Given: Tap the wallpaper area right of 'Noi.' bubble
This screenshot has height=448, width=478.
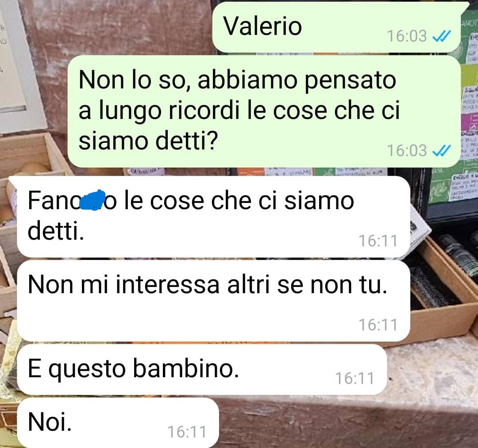Looking at the screenshot, I should click(347, 423).
